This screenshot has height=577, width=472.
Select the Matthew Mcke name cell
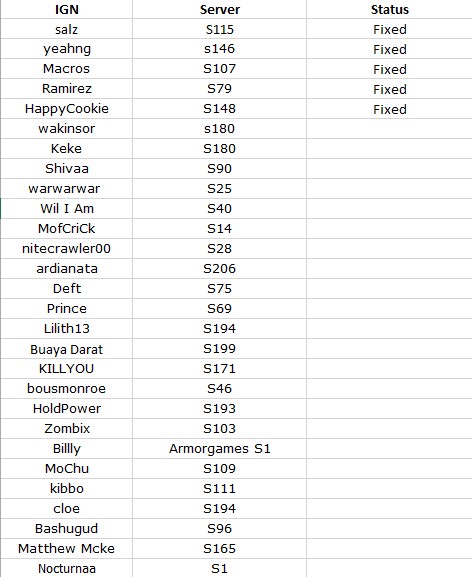(x=67, y=548)
